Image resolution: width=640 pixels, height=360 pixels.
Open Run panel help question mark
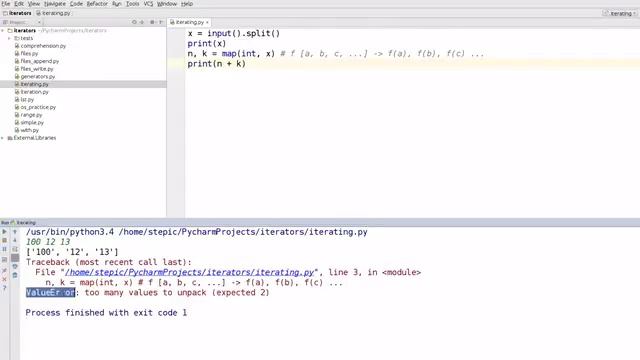point(4,288)
